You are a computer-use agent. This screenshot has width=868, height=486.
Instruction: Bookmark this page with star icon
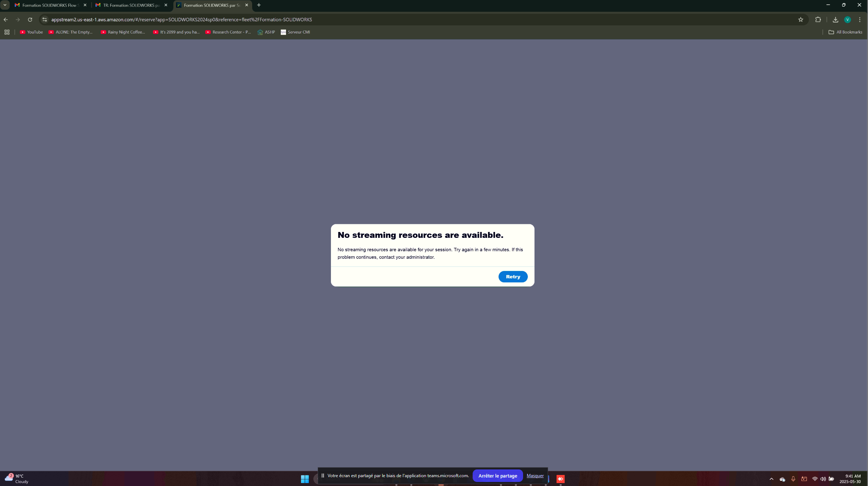point(801,20)
